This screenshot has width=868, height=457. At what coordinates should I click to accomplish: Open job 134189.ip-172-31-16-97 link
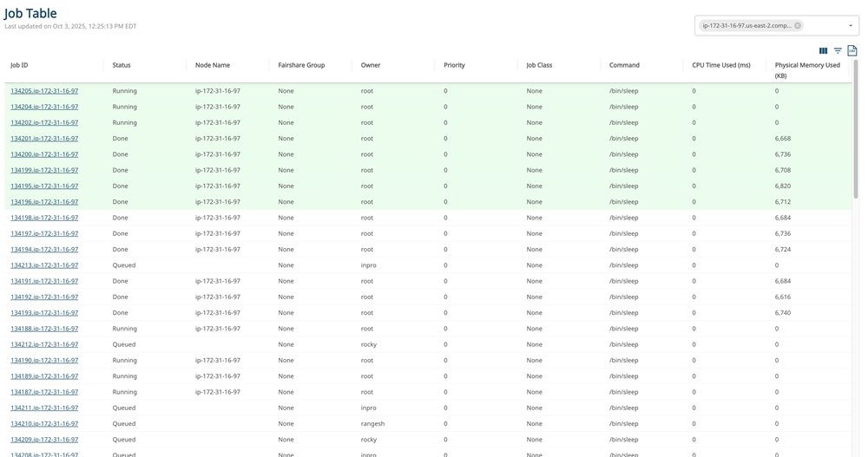[44, 376]
